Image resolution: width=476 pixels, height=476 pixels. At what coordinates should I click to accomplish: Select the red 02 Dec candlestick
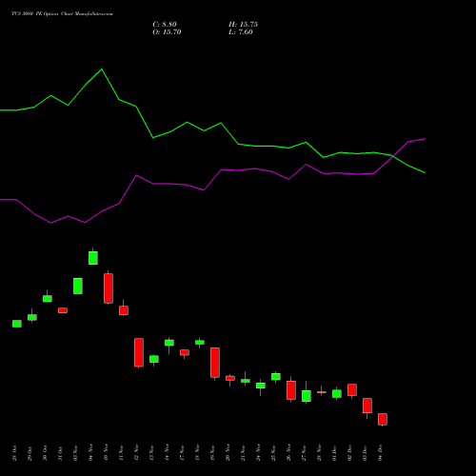click(352, 389)
